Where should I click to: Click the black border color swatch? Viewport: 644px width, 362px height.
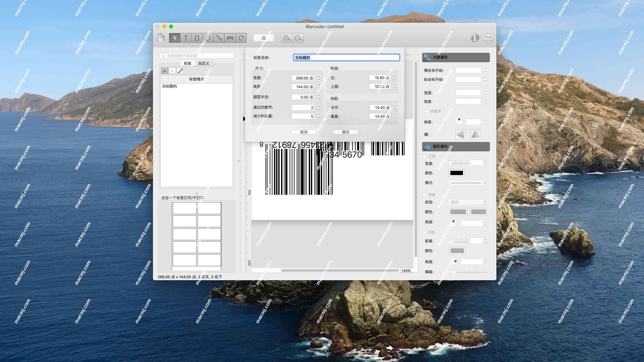(x=457, y=173)
